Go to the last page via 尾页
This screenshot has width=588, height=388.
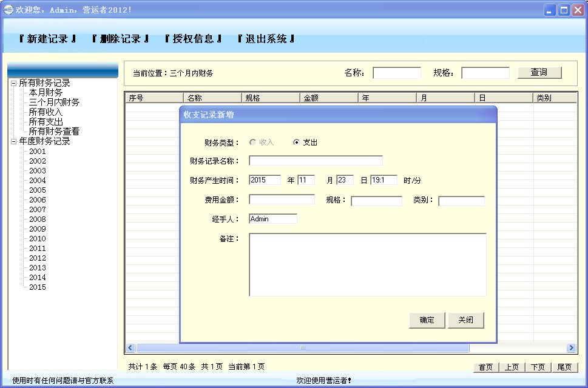pos(564,367)
